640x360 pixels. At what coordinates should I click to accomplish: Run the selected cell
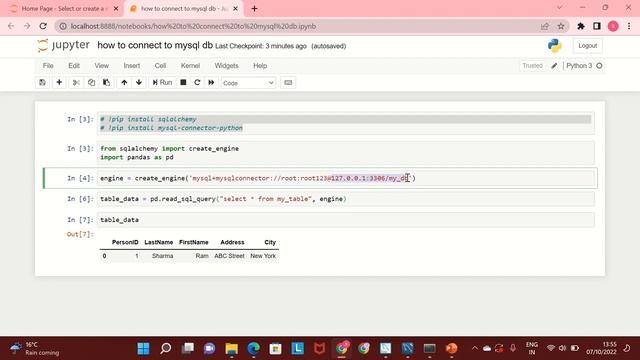click(162, 82)
